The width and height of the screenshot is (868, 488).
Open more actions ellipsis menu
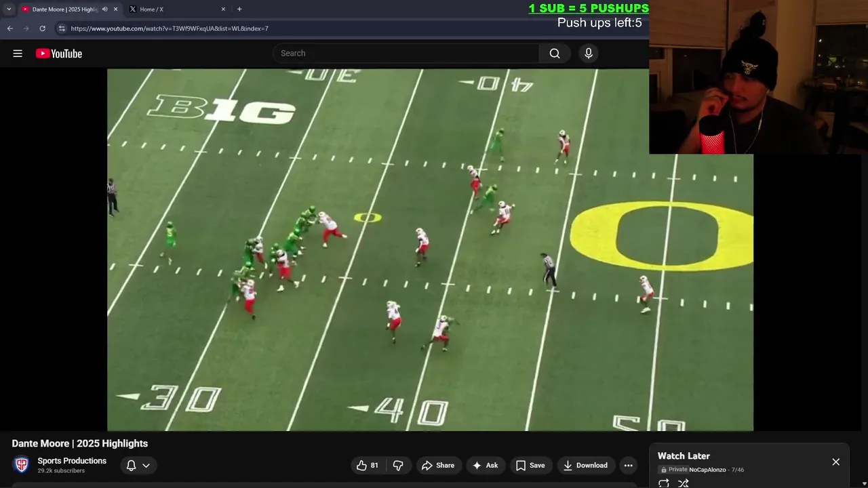coord(629,466)
